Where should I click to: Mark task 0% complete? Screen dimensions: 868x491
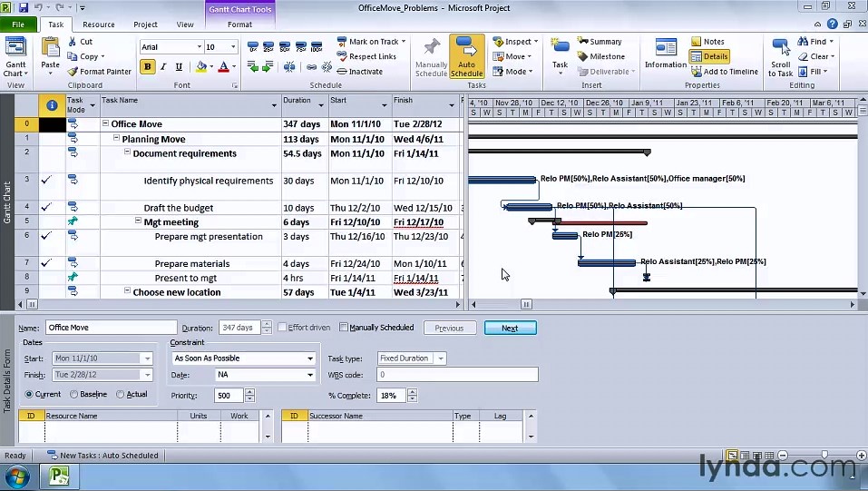click(252, 46)
